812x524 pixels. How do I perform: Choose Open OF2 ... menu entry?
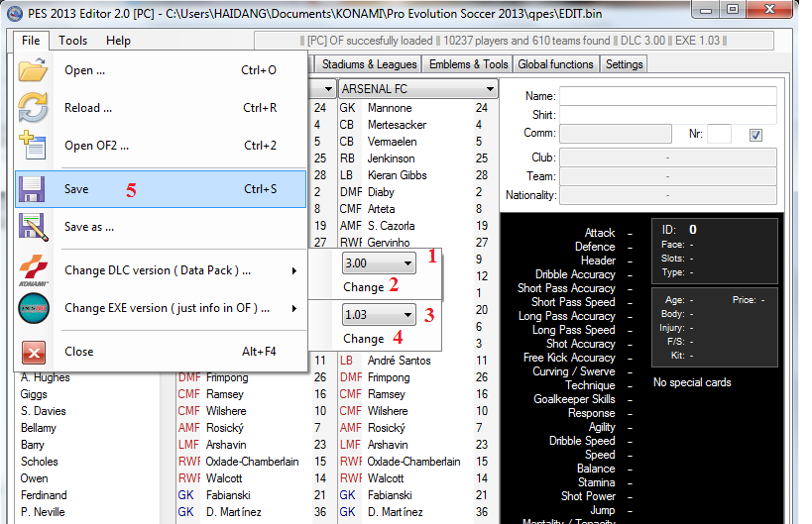pyautogui.click(x=161, y=146)
